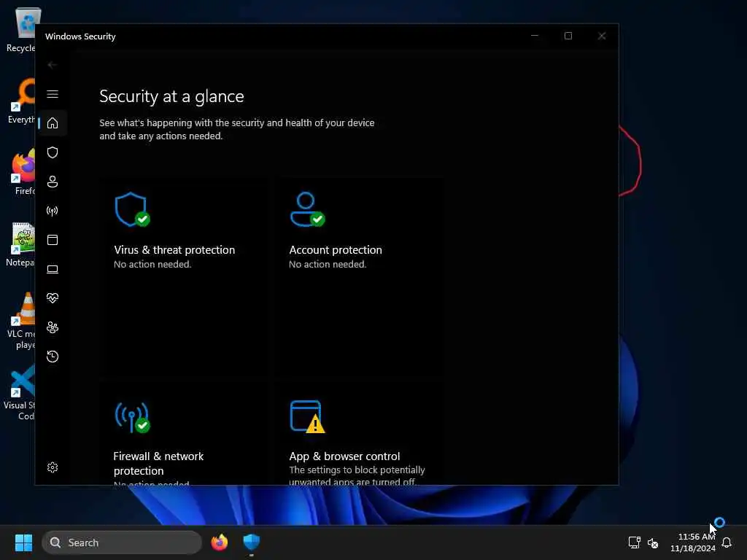This screenshot has height=560, width=747.
Task: Click Windows Security shield taskbar icon
Action: [251, 542]
